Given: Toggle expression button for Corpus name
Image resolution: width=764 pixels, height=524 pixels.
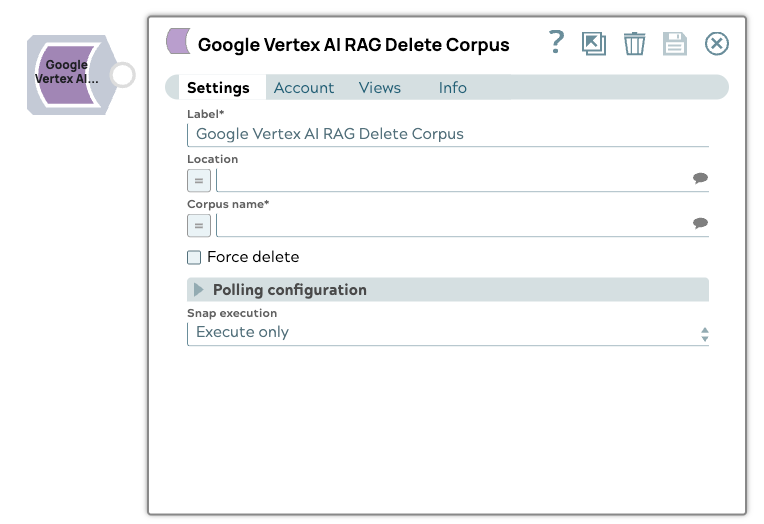Looking at the screenshot, I should point(199,226).
